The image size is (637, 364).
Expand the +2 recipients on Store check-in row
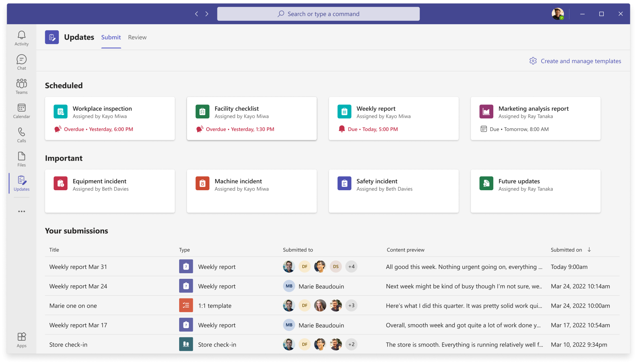[x=351, y=344]
